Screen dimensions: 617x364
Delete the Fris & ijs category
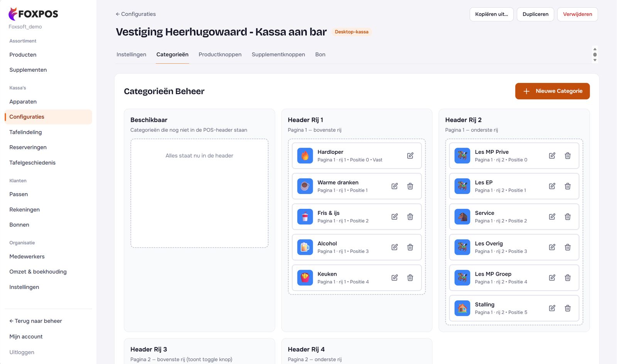pos(410,217)
